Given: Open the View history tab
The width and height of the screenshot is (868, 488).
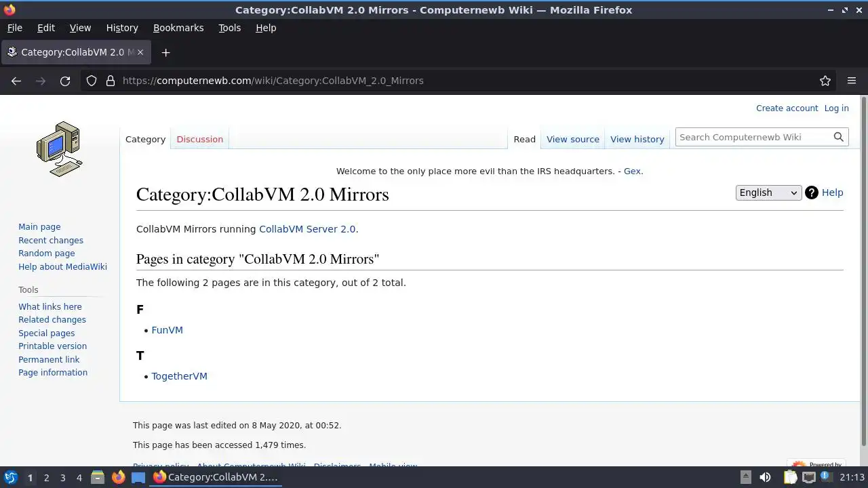Looking at the screenshot, I should click(637, 139).
